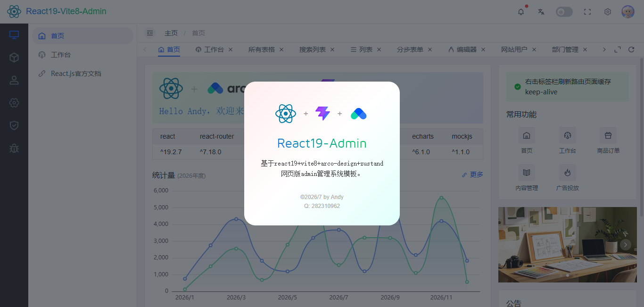Select the shield icon in sidebar
644x307 pixels.
pyautogui.click(x=14, y=125)
